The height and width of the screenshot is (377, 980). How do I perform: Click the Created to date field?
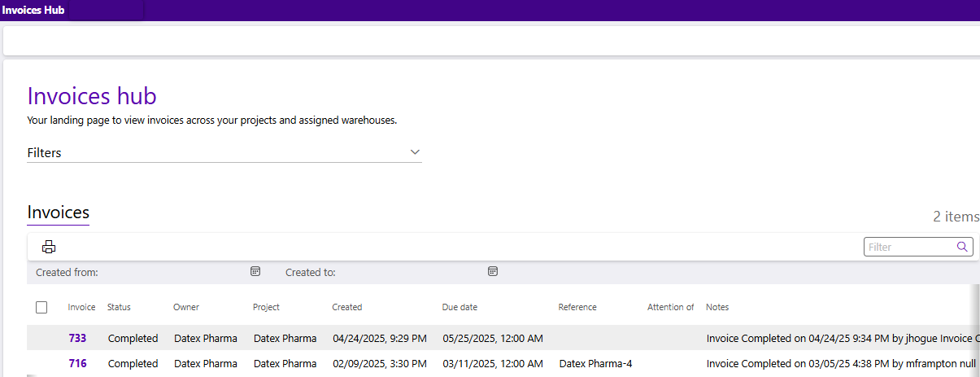[x=411, y=272]
